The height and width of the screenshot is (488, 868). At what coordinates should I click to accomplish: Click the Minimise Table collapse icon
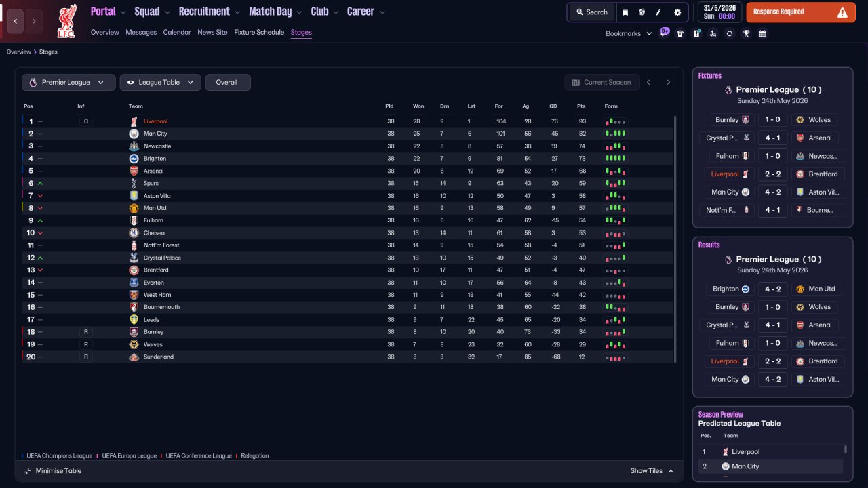pos(28,471)
